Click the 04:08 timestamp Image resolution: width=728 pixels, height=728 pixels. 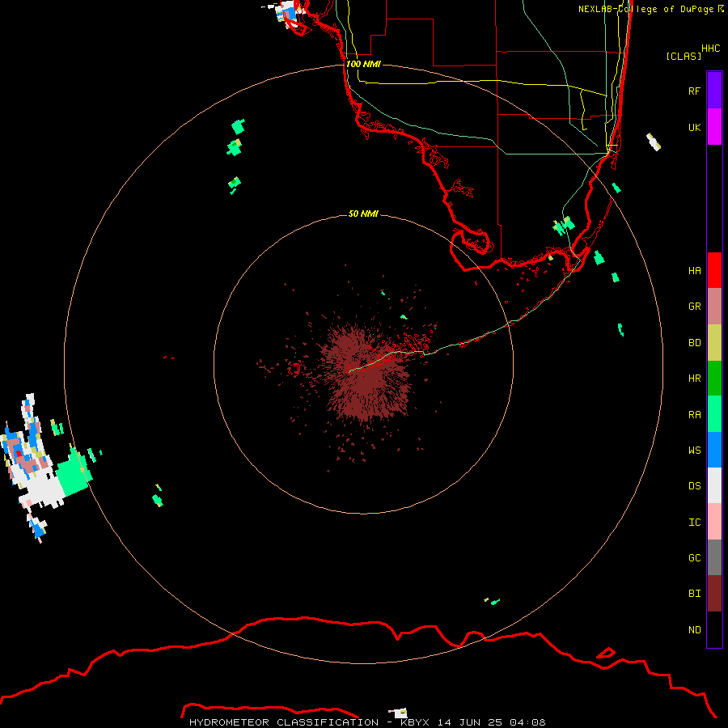[x=527, y=722]
